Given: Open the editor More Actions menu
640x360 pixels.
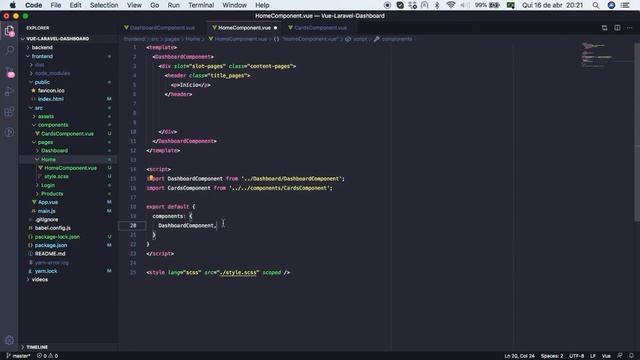Looking at the screenshot, I should click(630, 28).
